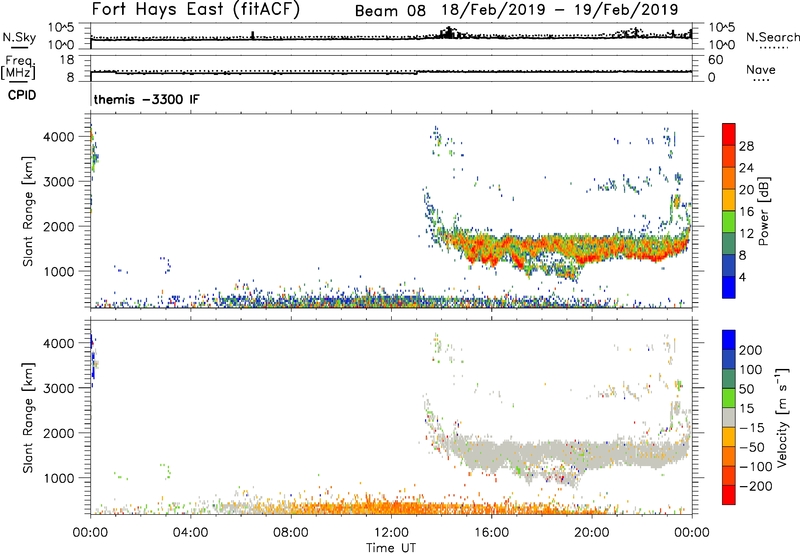The width and height of the screenshot is (800, 554).
Task: Select the Power [dB] colorbar title
Action: [763, 211]
